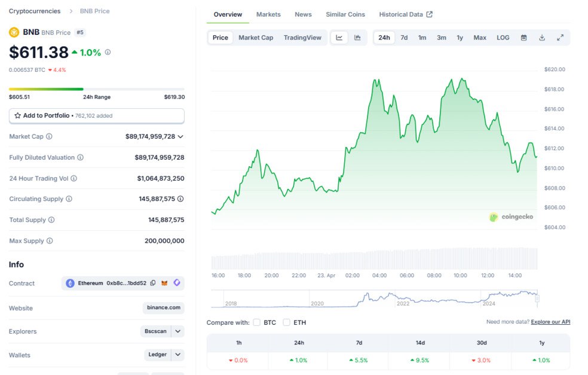Image resolution: width=588 pixels, height=375 pixels.
Task: Enable BTC comparison checkbox
Action: pyautogui.click(x=257, y=322)
